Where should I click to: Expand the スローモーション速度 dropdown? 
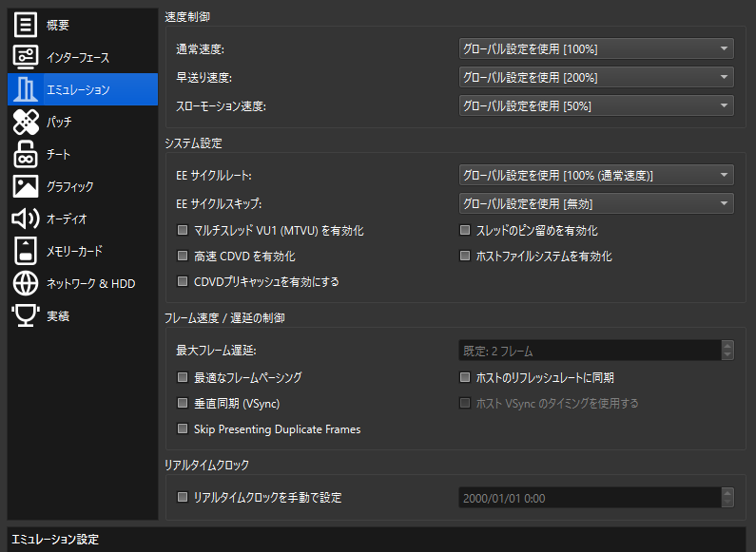tap(595, 105)
